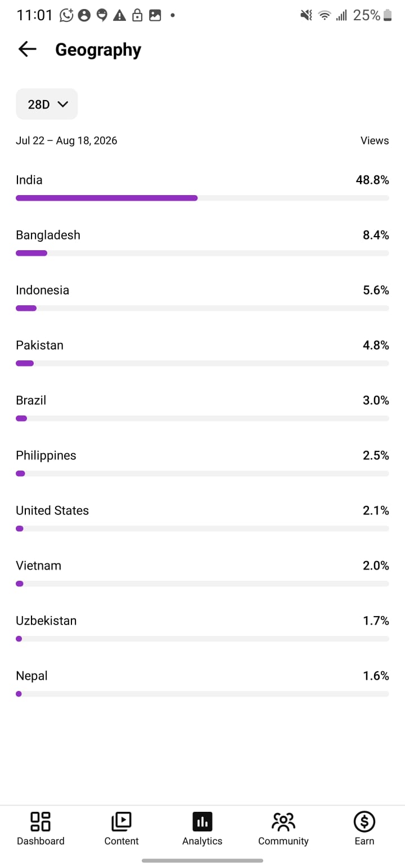Click the chevron next to 28D
This screenshot has width=405, height=868.
point(62,104)
